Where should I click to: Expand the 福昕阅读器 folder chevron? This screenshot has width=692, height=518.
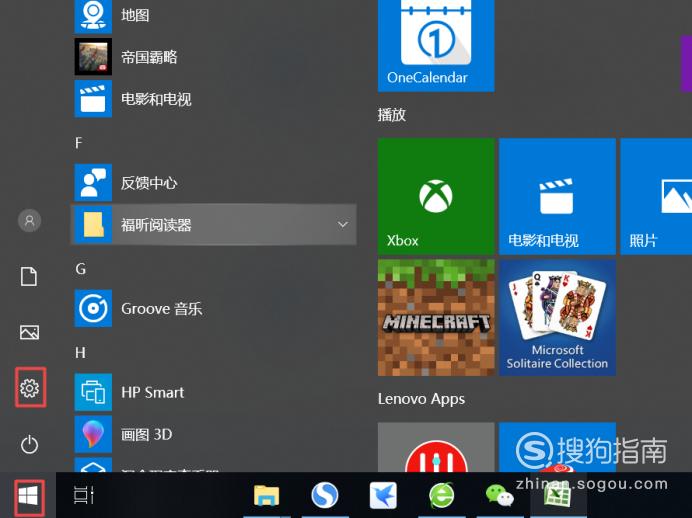coord(342,225)
